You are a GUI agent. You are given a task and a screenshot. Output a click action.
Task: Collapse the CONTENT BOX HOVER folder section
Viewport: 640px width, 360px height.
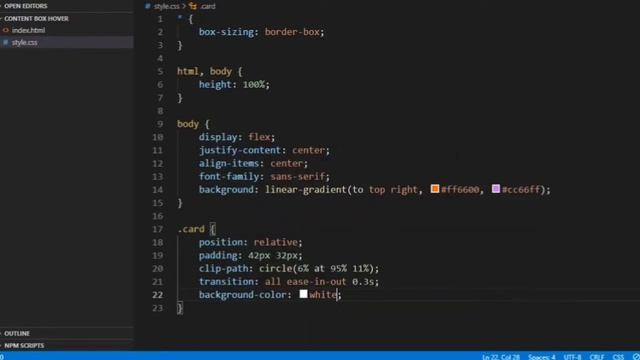tap(36, 19)
